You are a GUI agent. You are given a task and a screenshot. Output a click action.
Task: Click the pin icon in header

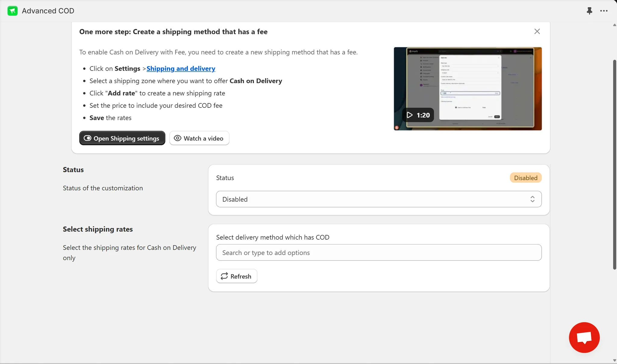pos(589,11)
